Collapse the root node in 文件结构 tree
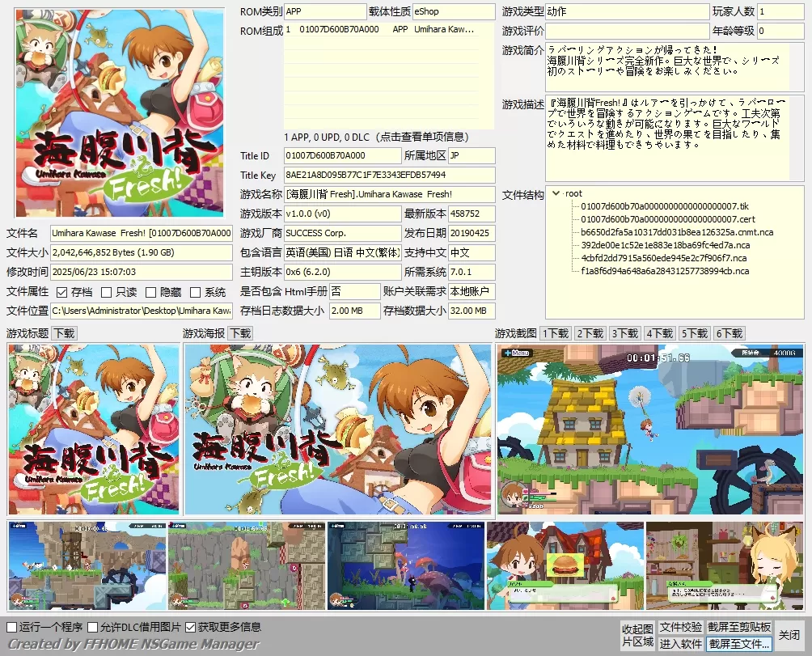The width and height of the screenshot is (812, 656). coord(557,193)
